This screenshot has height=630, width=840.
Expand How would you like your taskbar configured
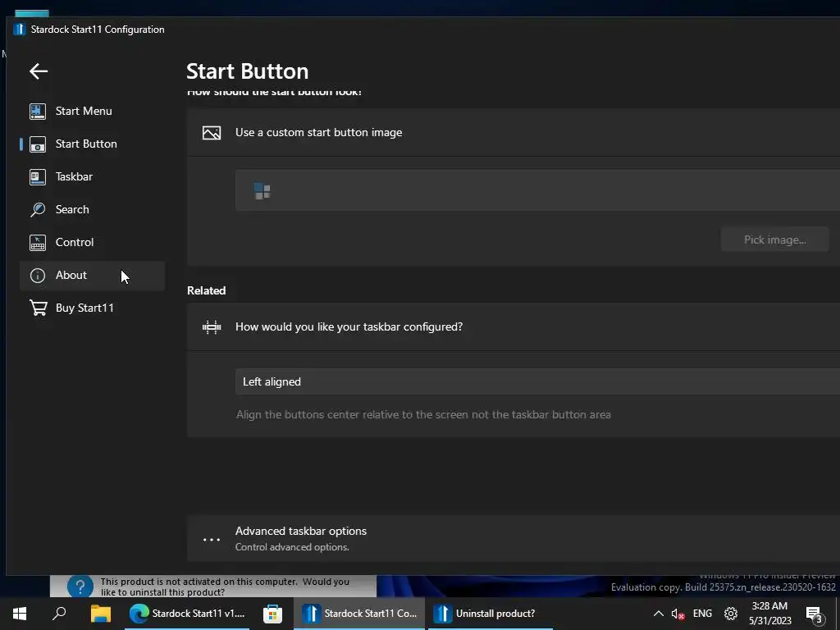click(x=514, y=326)
